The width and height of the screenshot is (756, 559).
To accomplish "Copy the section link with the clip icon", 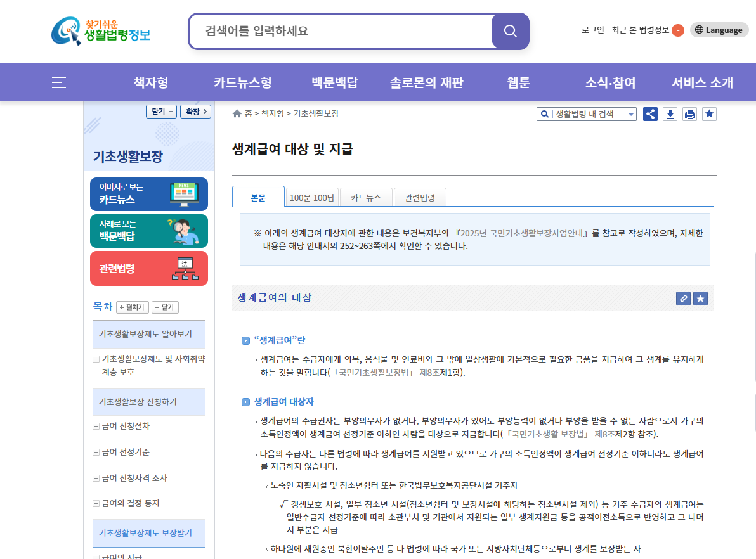I will click(x=683, y=298).
